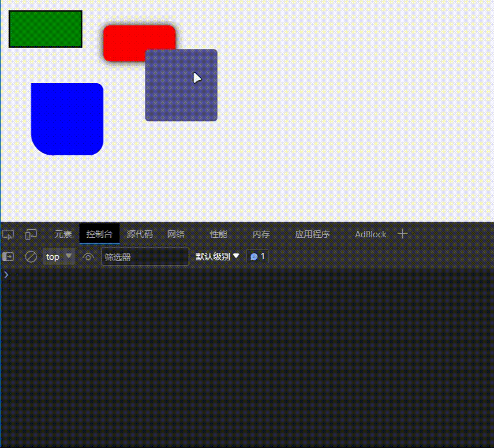
Task: Open the AdBlock tab
Action: click(x=370, y=234)
